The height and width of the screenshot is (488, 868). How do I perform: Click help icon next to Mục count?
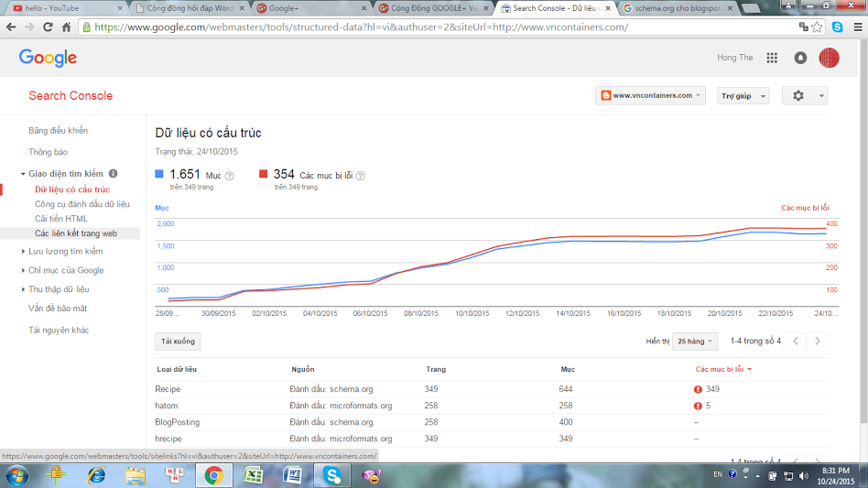(229, 176)
